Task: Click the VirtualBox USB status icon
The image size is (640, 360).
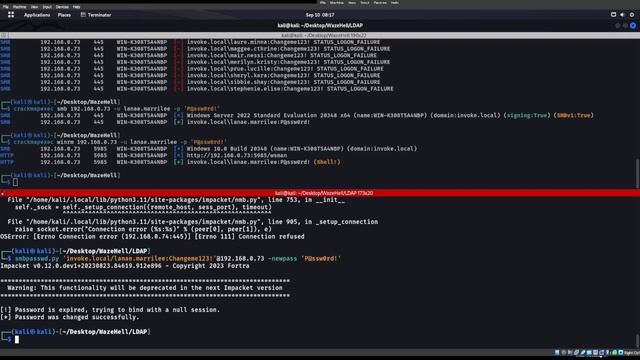Action: click(582, 352)
